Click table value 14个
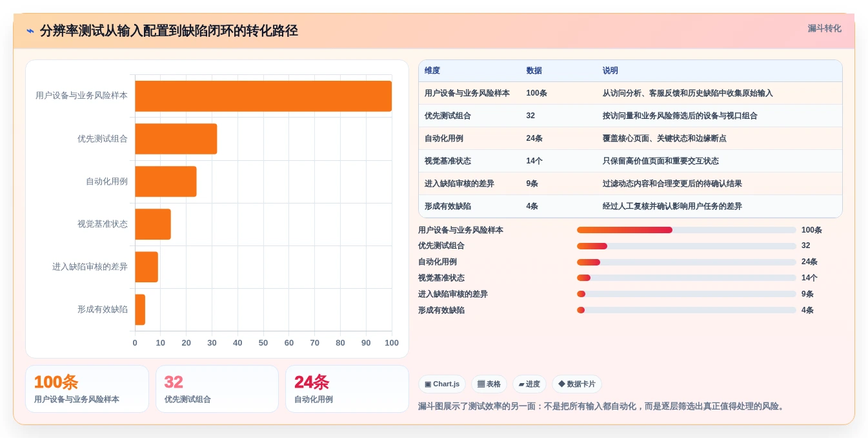 coord(534,161)
